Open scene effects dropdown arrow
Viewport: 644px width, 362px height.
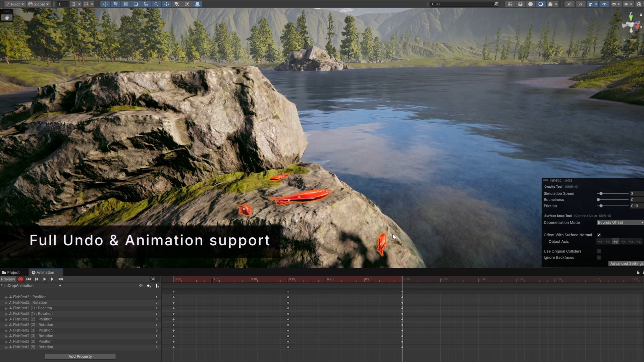(596, 4)
